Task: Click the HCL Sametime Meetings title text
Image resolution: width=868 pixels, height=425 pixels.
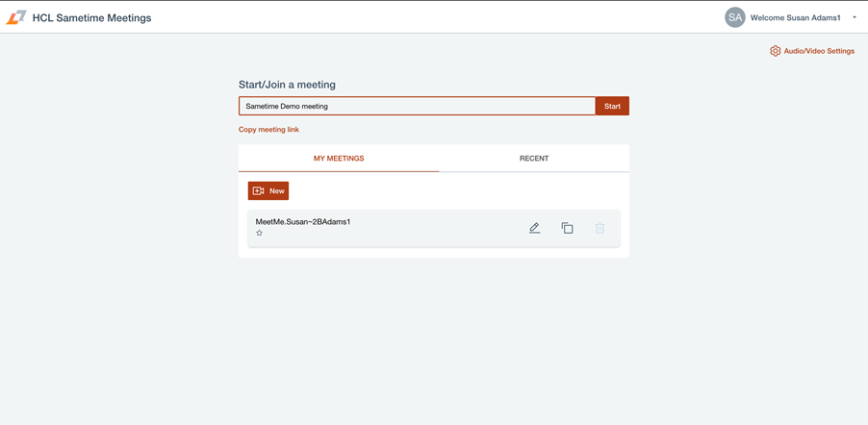Action: click(91, 17)
